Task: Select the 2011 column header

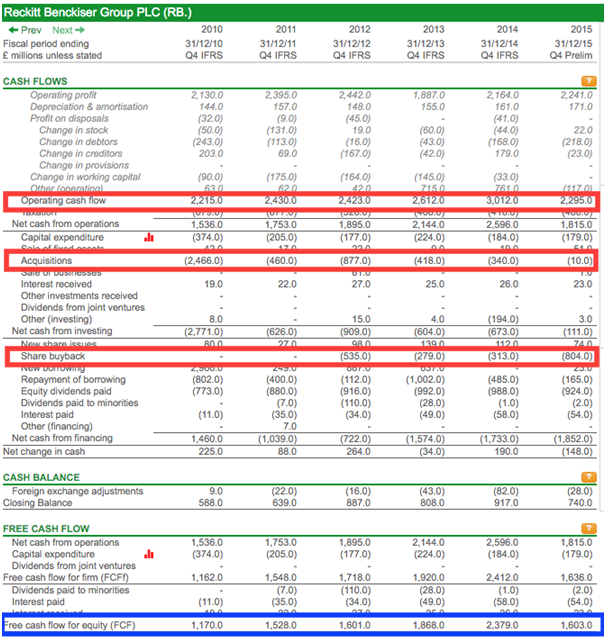Action: click(286, 30)
